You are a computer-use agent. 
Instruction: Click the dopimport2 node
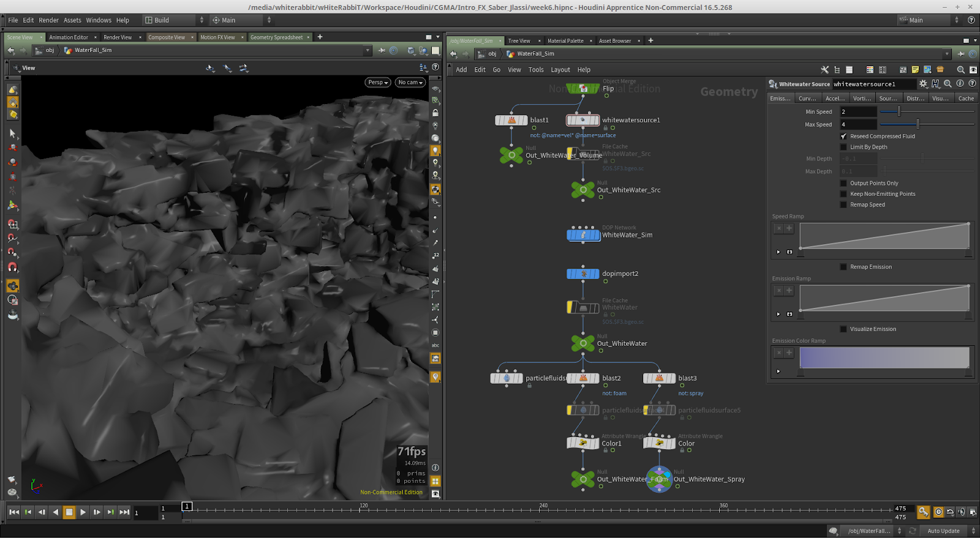point(583,274)
